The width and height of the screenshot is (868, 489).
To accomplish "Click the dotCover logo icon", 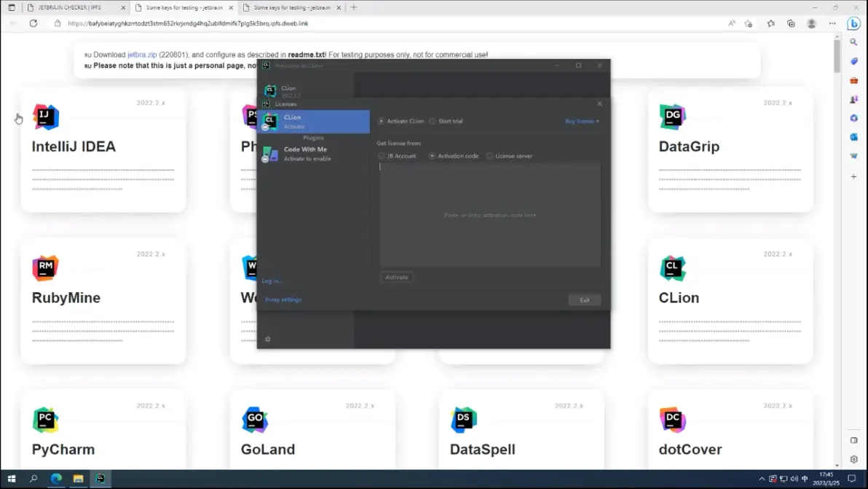I will pos(673,420).
